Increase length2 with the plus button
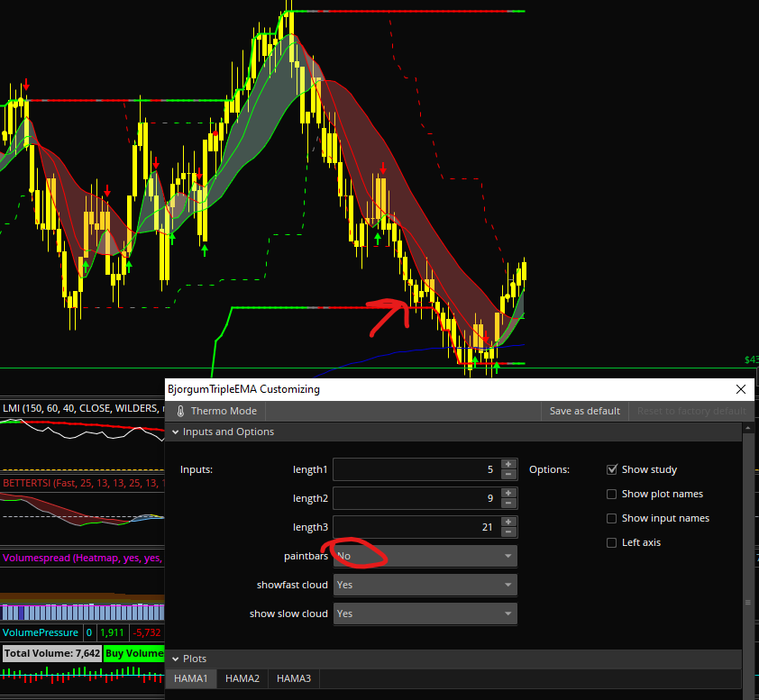Viewport: 759px width, 700px height. pos(508,494)
